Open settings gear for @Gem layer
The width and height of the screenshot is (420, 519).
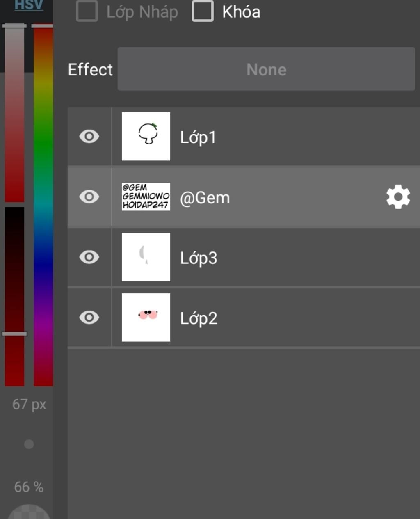click(398, 197)
